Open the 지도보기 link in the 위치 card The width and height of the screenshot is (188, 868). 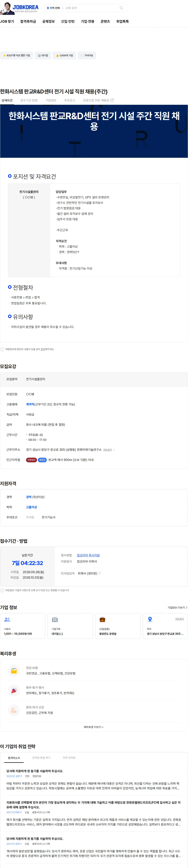[180, 619]
